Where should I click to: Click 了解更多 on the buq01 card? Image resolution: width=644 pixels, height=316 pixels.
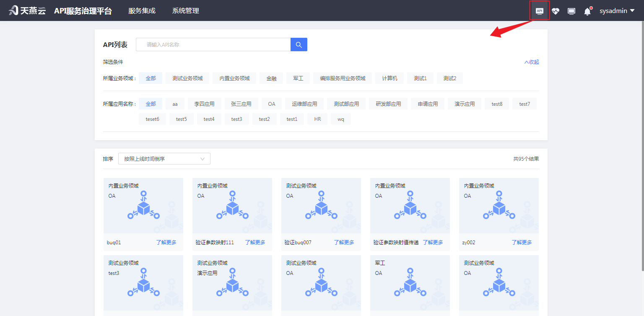coord(166,242)
